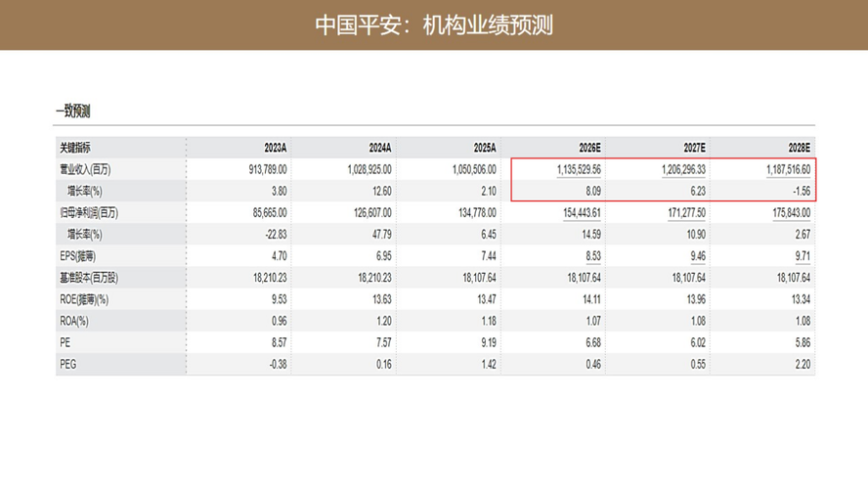
Task: Click the PE value 8.57
Action: click(280, 342)
